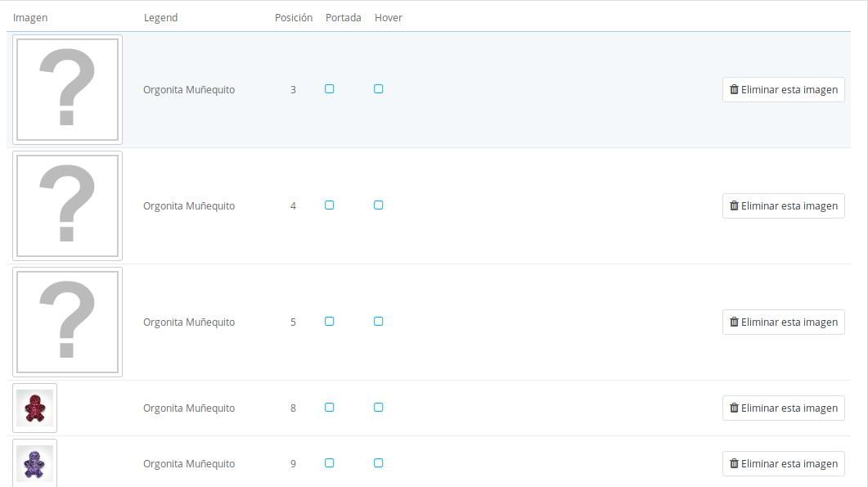Click Orgonita Muñequito legend in position 3 row
Screen dimensions: 868x487
(189, 90)
